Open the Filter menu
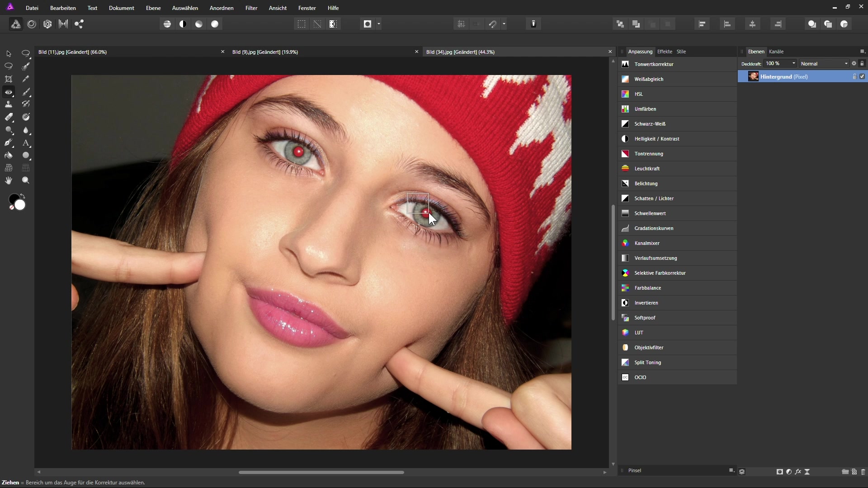Viewport: 868px width, 488px height. point(251,8)
